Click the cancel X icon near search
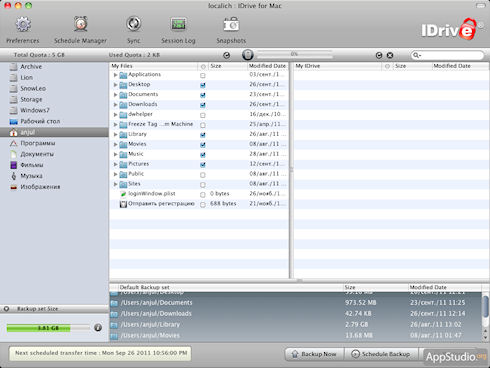Screen dimensions: 490x368 tap(390, 55)
